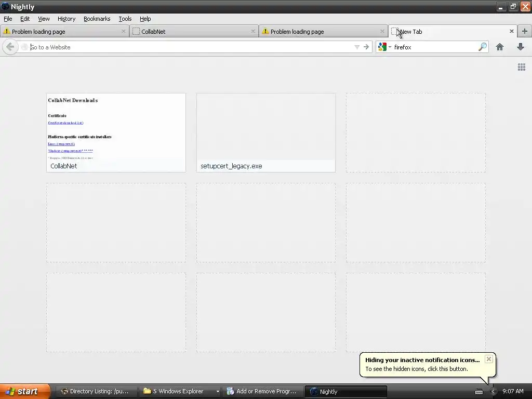Switch to the CollabNet tab

[x=194, y=31]
